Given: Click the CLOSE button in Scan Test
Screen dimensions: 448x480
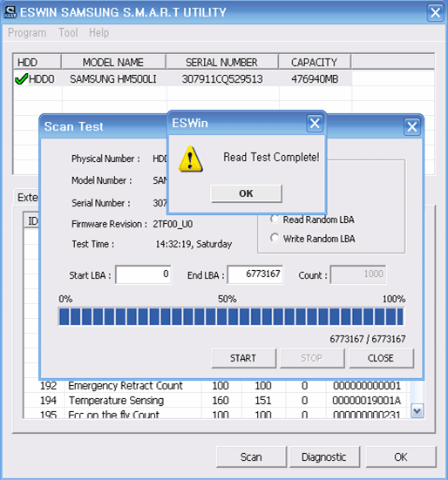Looking at the screenshot, I should click(x=381, y=358).
